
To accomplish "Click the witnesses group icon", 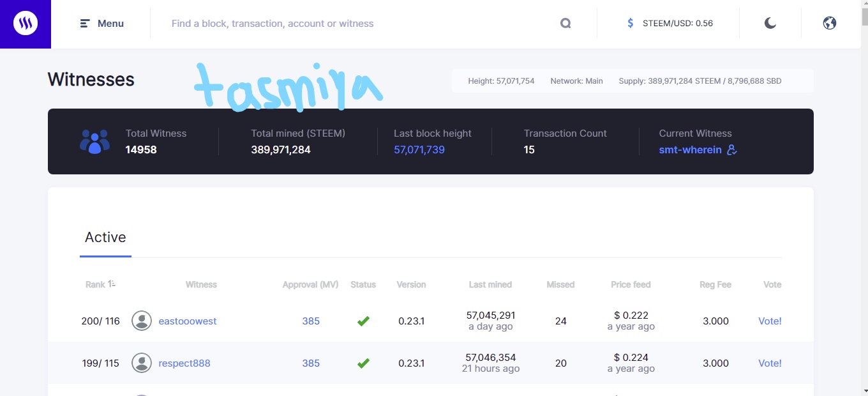I will click(94, 141).
